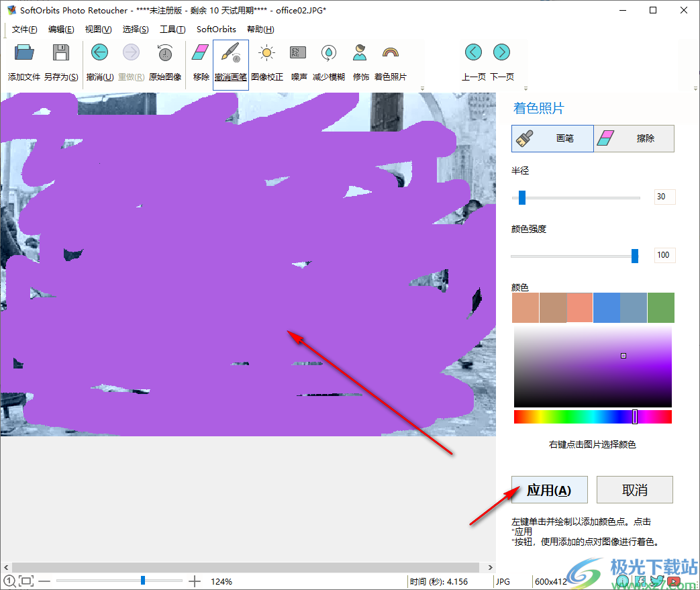Pick the blue color swatch
The image size is (700, 590).
click(x=606, y=307)
